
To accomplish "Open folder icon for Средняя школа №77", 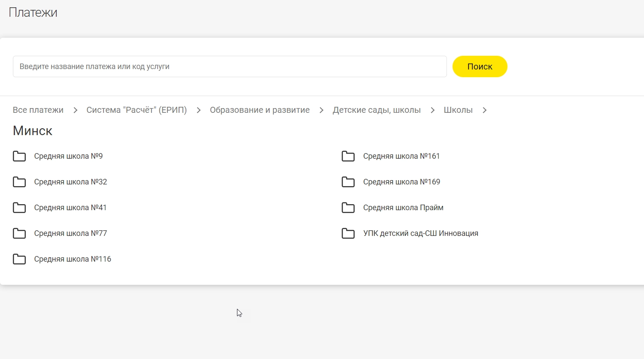I will click(19, 233).
